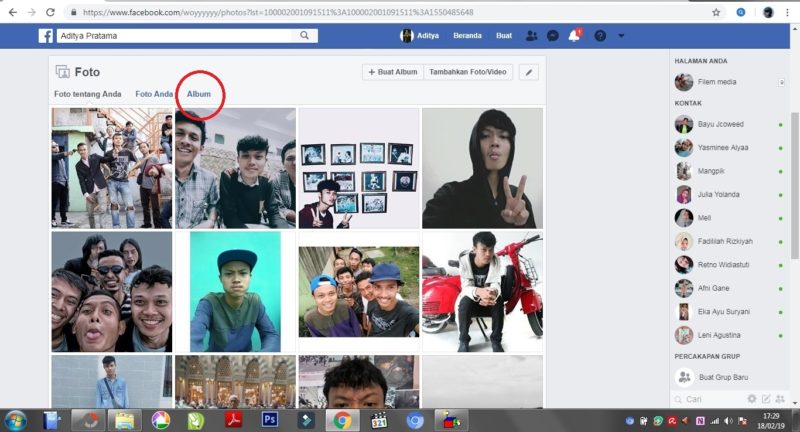Click the browser forward arrow
The height and width of the screenshot is (432, 800).
pyautogui.click(x=32, y=12)
